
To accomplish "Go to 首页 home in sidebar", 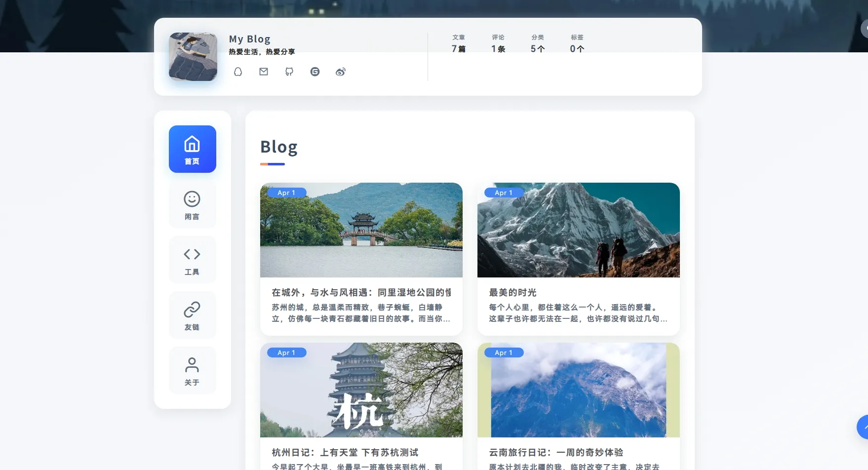I will (x=193, y=149).
